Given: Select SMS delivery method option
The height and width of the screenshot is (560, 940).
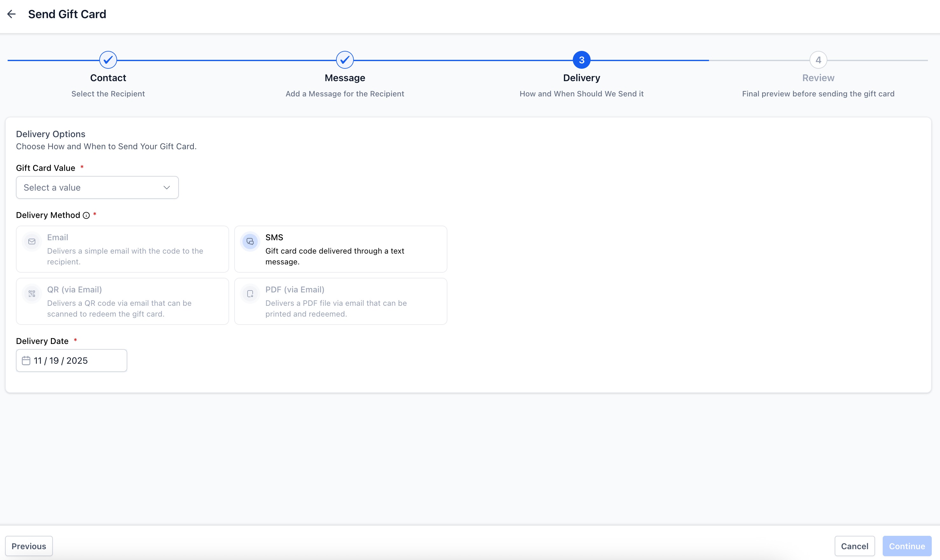Looking at the screenshot, I should pyautogui.click(x=340, y=249).
